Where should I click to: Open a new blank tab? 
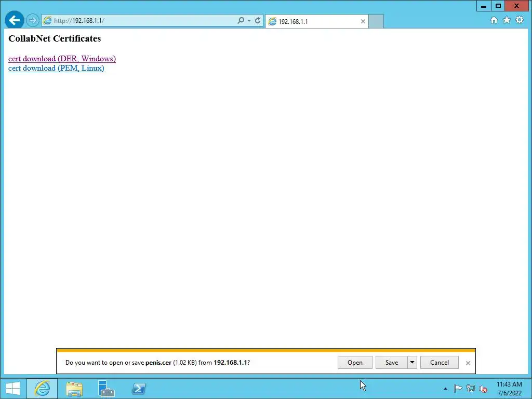376,21
